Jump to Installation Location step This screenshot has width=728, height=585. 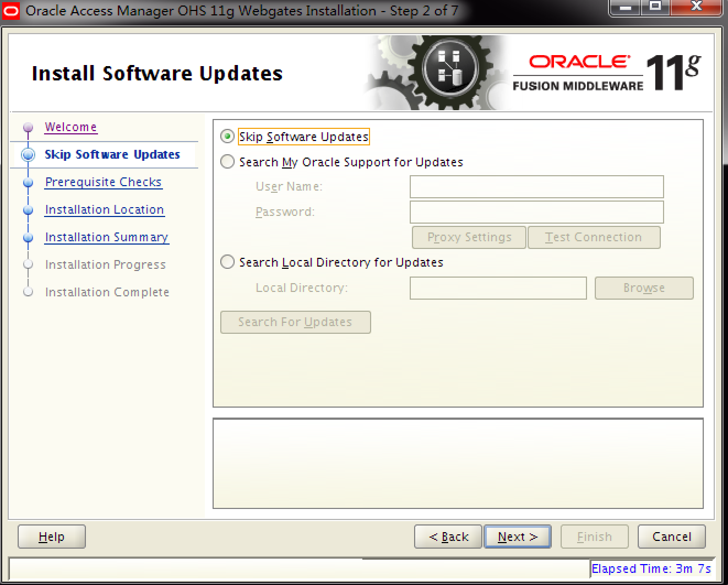tap(105, 210)
